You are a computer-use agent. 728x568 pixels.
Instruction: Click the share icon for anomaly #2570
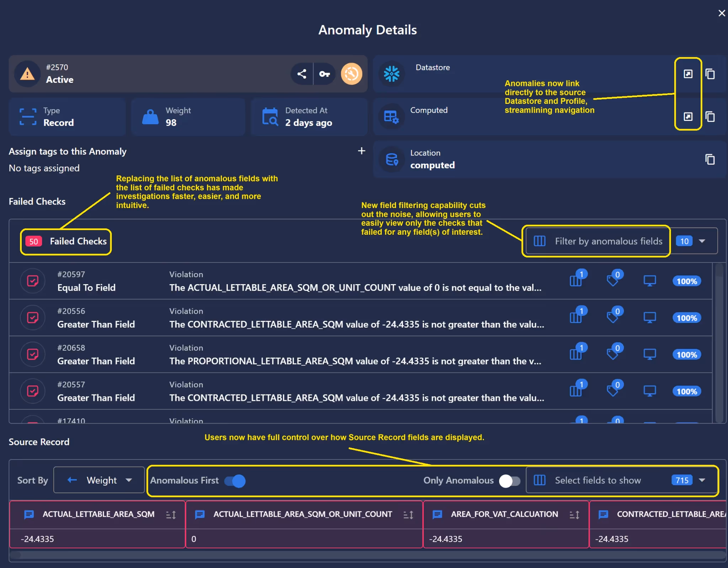click(x=302, y=74)
